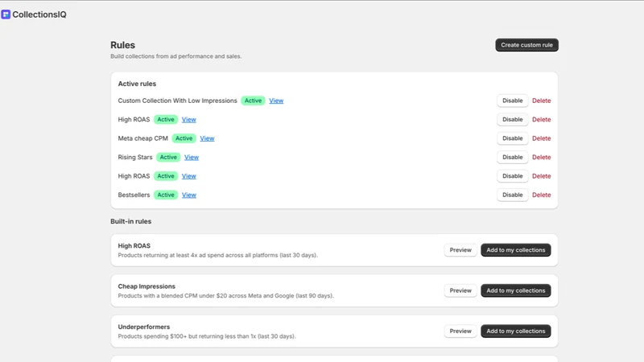
Task: Click the 'Products returning at least 4x ad spend' description
Action: click(x=217, y=255)
